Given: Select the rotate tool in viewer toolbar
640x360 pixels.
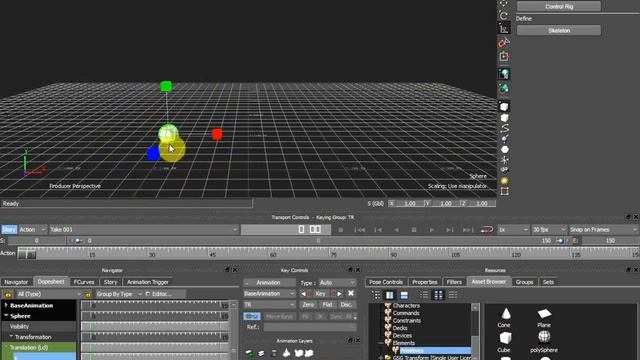Looking at the screenshot, I should tap(504, 16).
